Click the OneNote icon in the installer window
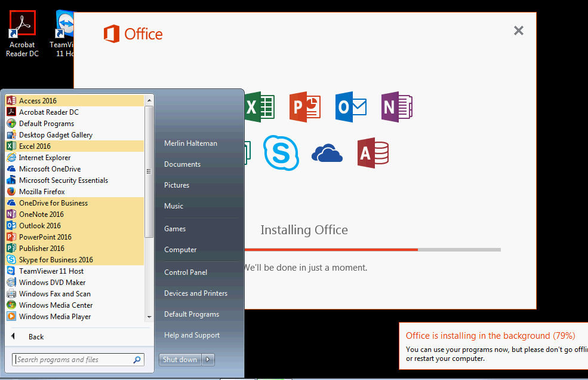This screenshot has height=380, width=588. [x=396, y=107]
